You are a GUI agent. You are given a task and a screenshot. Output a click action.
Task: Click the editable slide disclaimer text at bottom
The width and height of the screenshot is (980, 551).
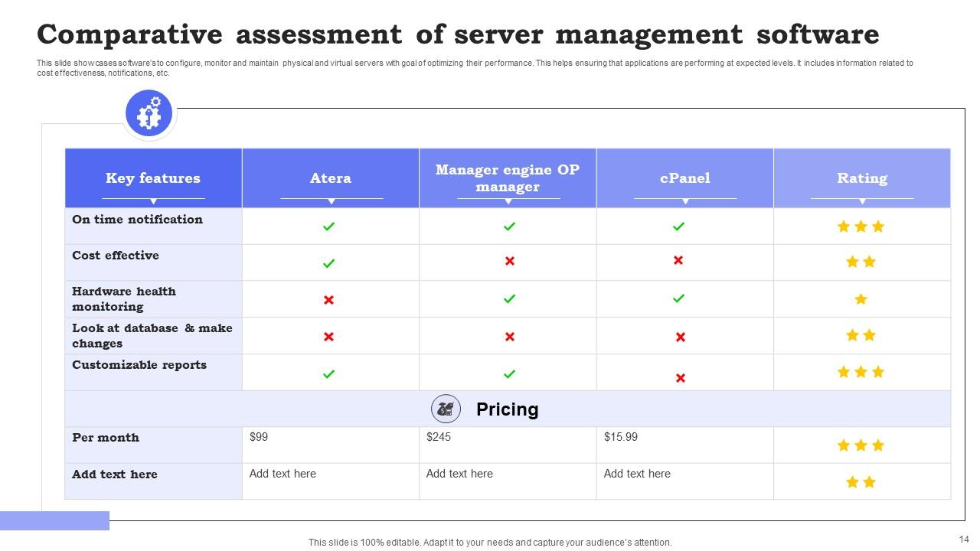[489, 542]
